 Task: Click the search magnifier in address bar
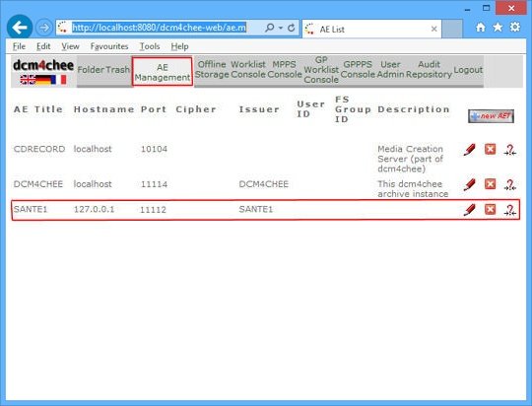coord(269,28)
